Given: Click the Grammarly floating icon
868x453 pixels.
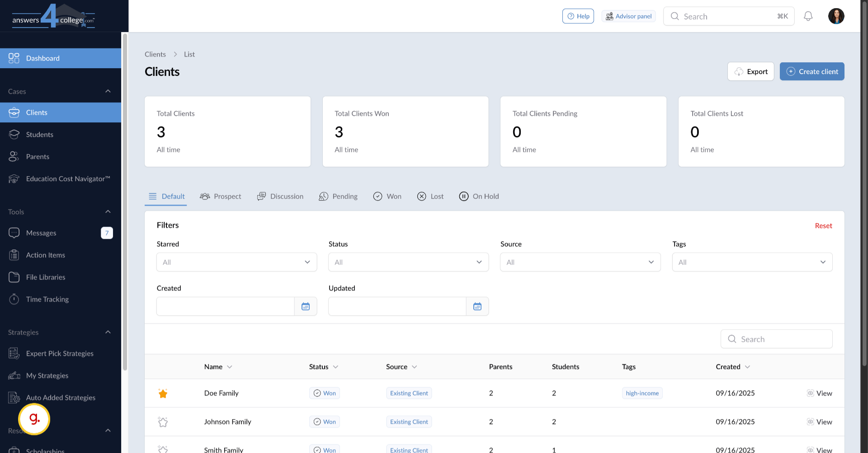Looking at the screenshot, I should [x=34, y=419].
